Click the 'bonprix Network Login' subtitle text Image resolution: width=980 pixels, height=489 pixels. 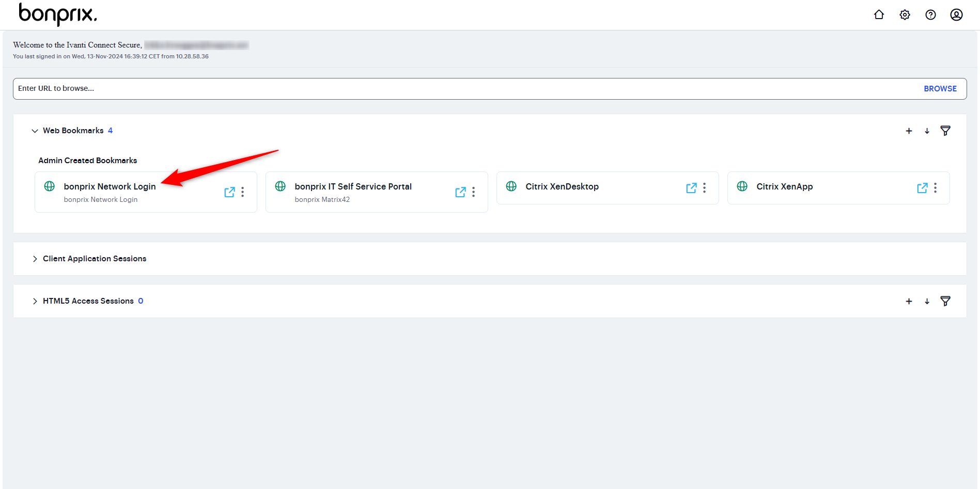coord(101,200)
